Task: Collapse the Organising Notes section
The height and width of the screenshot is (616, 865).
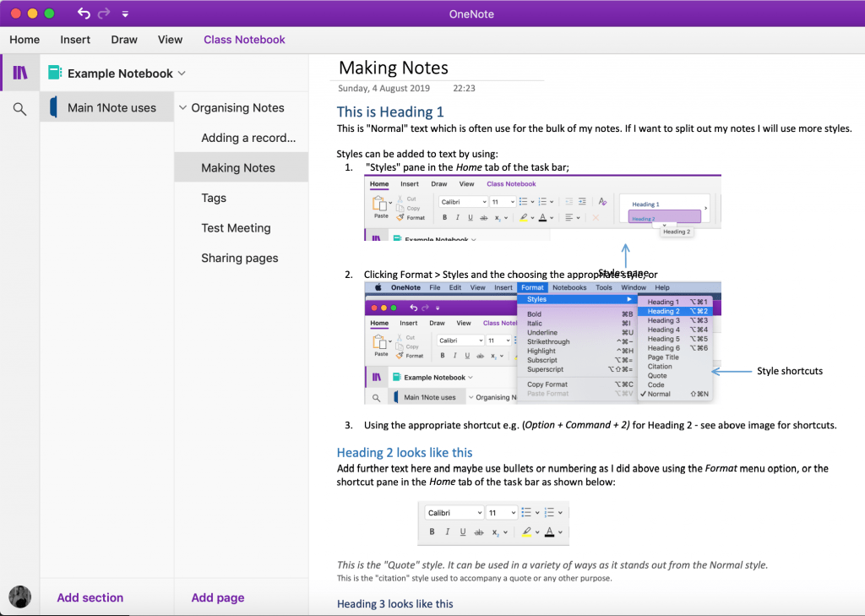Action: [182, 107]
